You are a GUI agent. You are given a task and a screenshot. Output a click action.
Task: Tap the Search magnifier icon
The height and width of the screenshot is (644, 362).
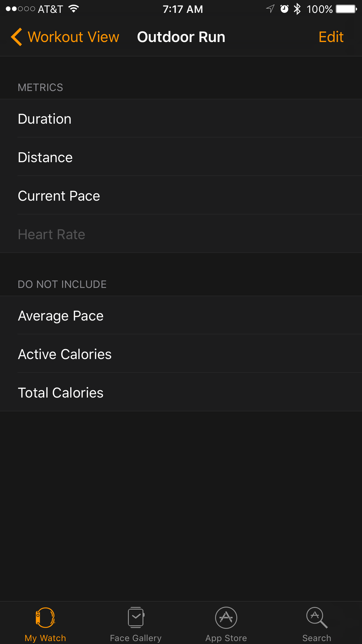pos(317,617)
